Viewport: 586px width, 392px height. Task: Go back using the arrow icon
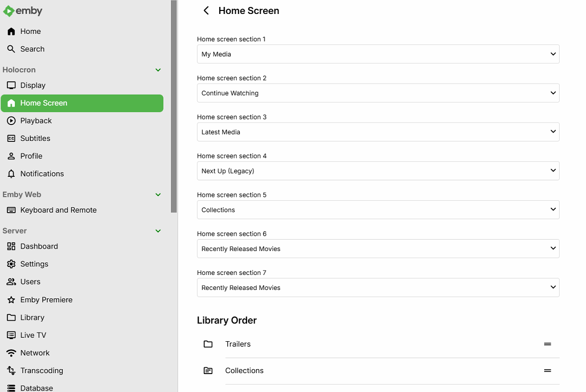tap(206, 10)
